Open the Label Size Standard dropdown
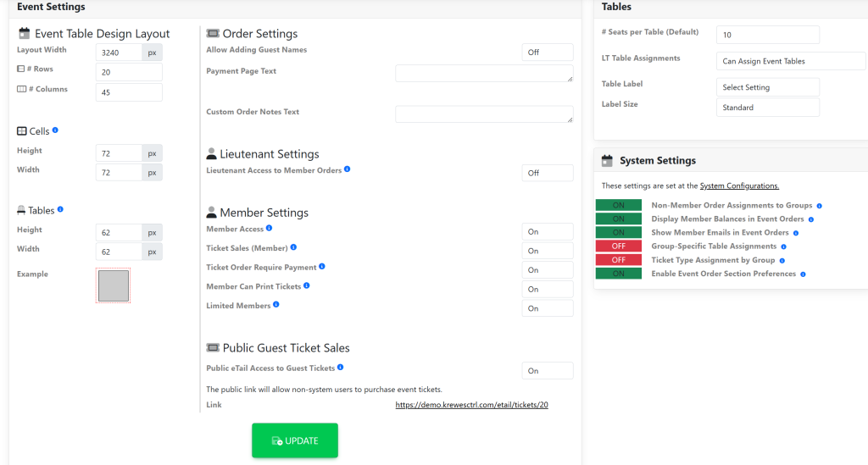The height and width of the screenshot is (465, 868). tap(767, 108)
